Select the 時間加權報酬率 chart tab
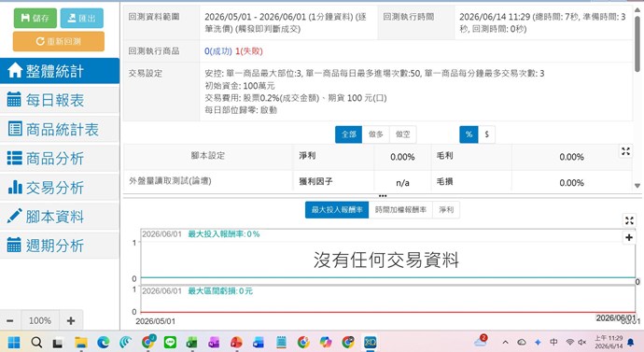This screenshot has width=644, height=352. (400, 210)
